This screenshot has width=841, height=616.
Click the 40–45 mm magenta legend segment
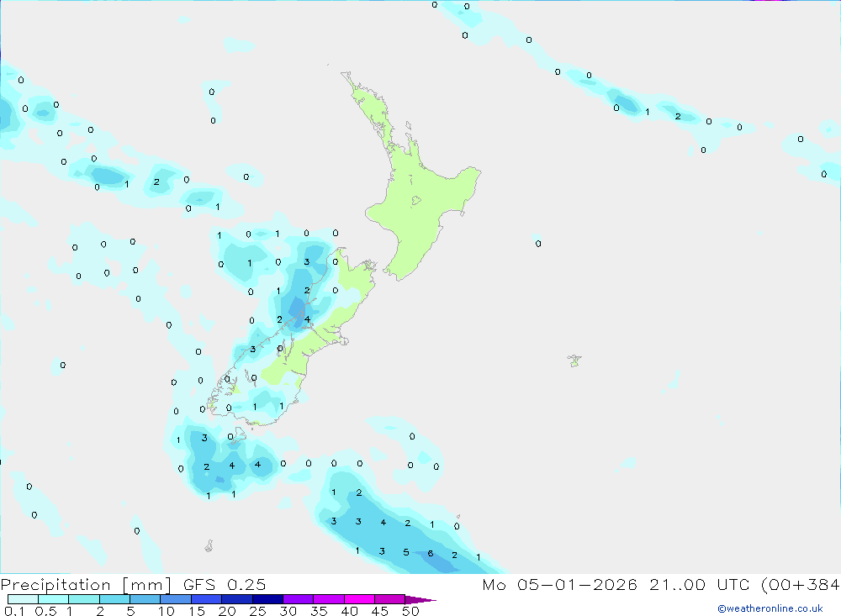[x=359, y=599]
